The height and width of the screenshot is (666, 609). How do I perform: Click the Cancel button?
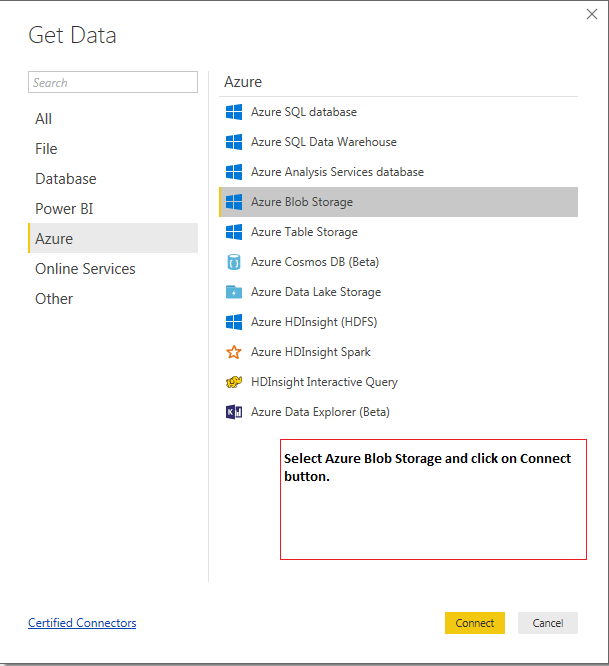tap(548, 623)
